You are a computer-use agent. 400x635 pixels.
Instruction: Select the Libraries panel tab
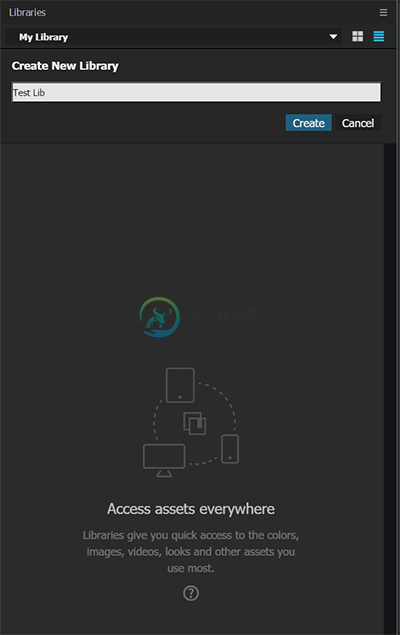28,13
